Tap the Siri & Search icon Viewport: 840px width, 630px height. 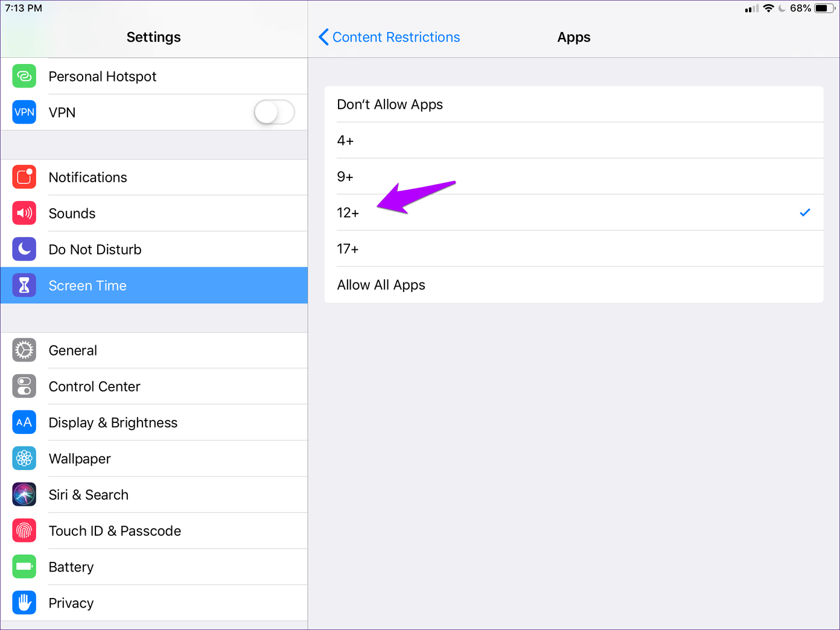[x=24, y=495]
